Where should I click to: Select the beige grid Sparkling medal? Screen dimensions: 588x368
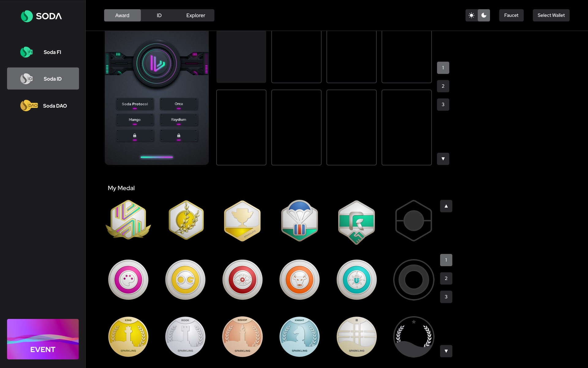coord(356,337)
